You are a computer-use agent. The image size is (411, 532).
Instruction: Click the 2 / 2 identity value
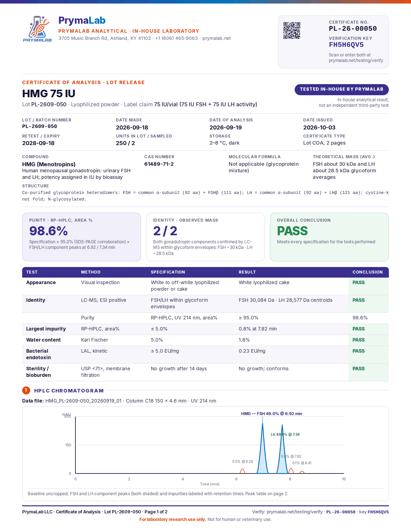(x=165, y=231)
